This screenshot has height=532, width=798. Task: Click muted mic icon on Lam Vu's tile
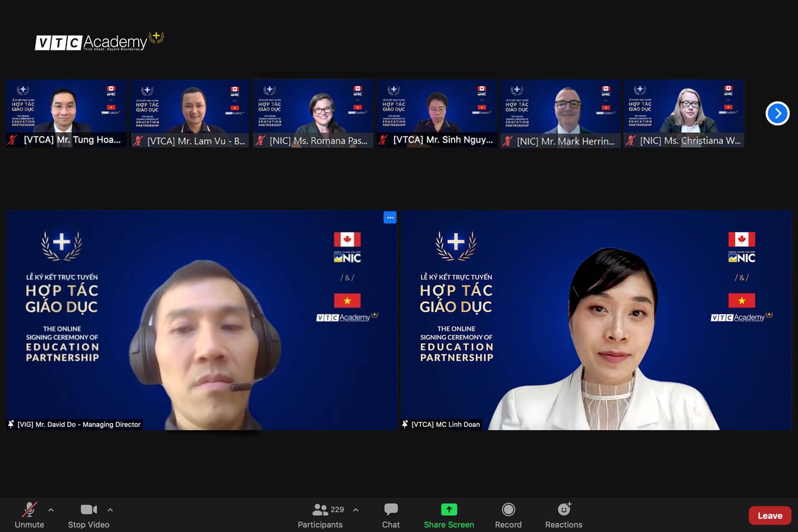click(138, 141)
